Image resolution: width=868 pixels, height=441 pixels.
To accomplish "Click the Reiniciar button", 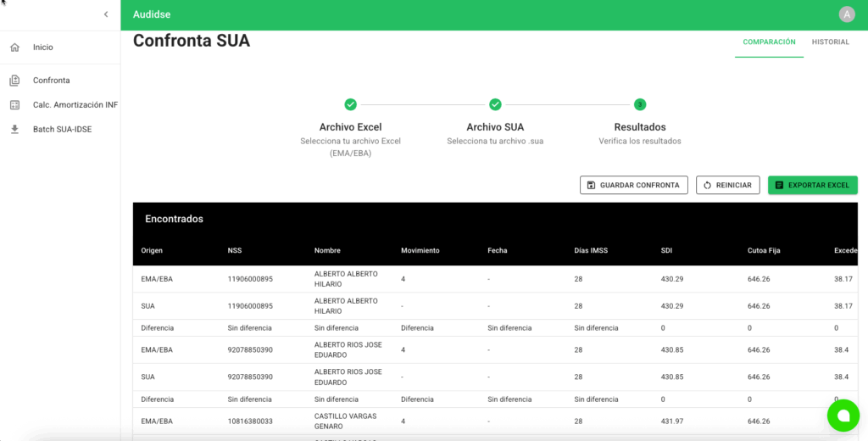I will click(x=727, y=185).
